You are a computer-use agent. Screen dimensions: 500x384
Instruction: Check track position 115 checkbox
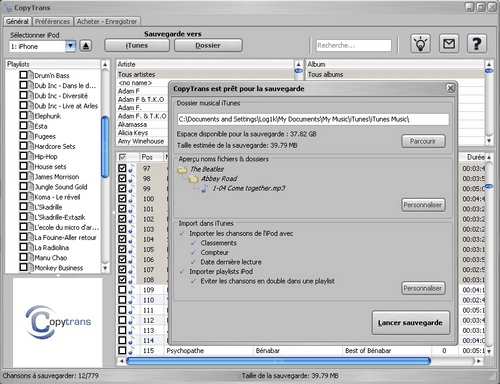tap(122, 350)
